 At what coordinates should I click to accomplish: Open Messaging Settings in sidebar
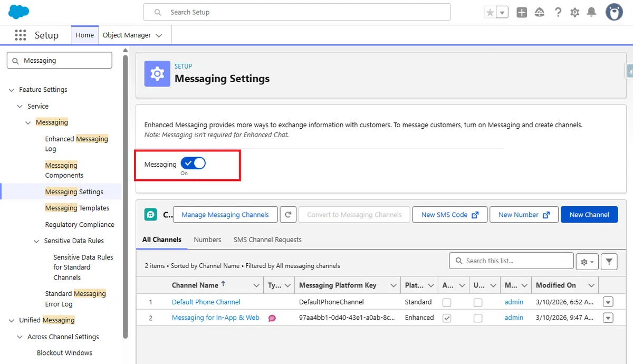pyautogui.click(x=74, y=192)
